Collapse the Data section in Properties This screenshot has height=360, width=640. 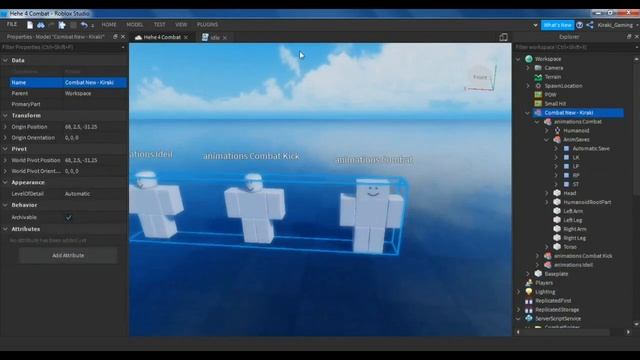point(5,60)
